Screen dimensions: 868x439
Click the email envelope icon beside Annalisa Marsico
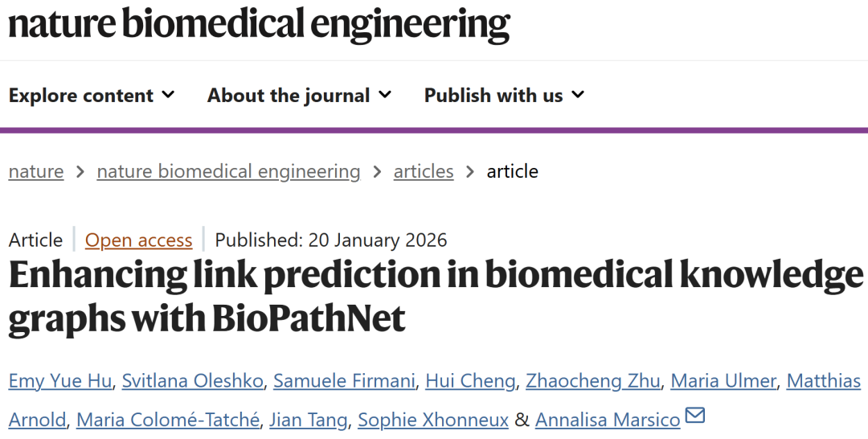694,416
